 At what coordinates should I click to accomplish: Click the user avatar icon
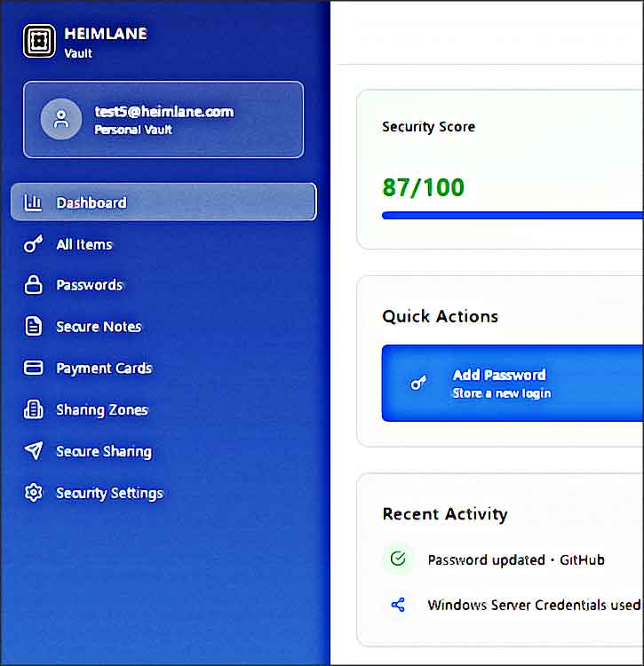61,119
